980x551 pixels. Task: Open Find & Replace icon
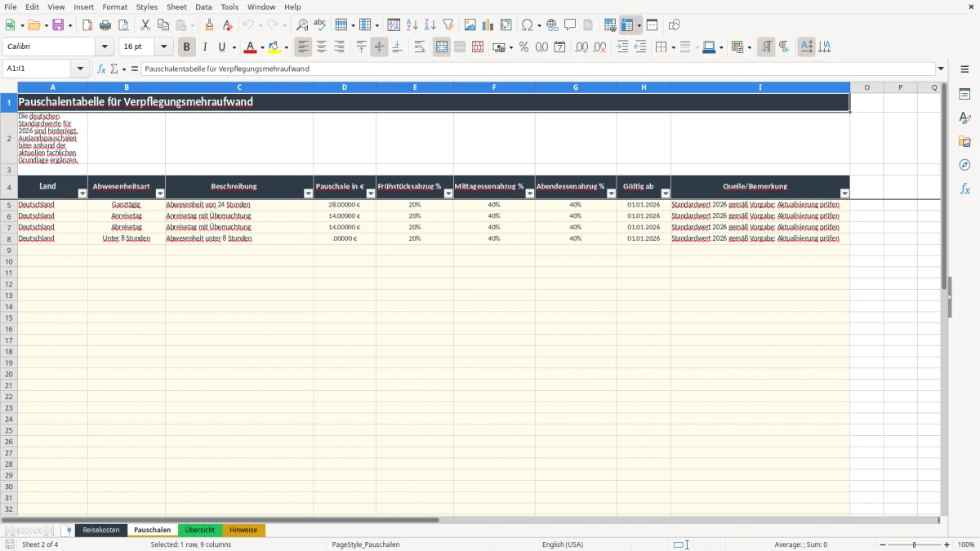(302, 25)
